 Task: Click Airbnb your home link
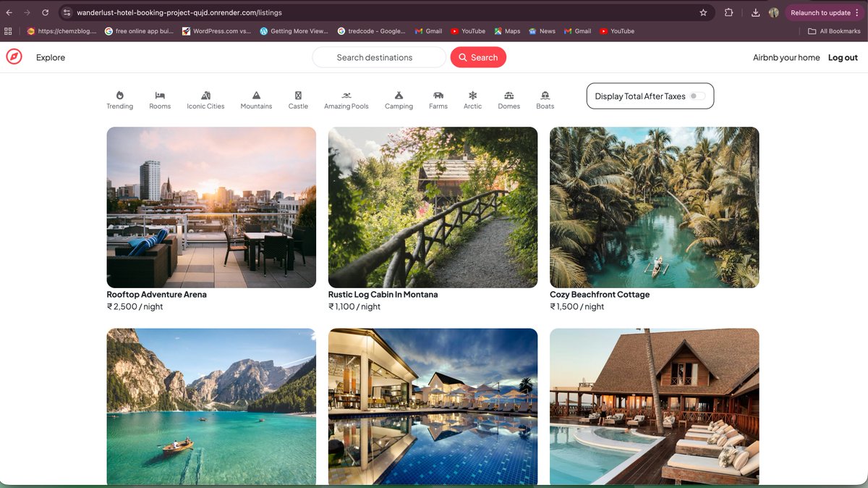786,57
